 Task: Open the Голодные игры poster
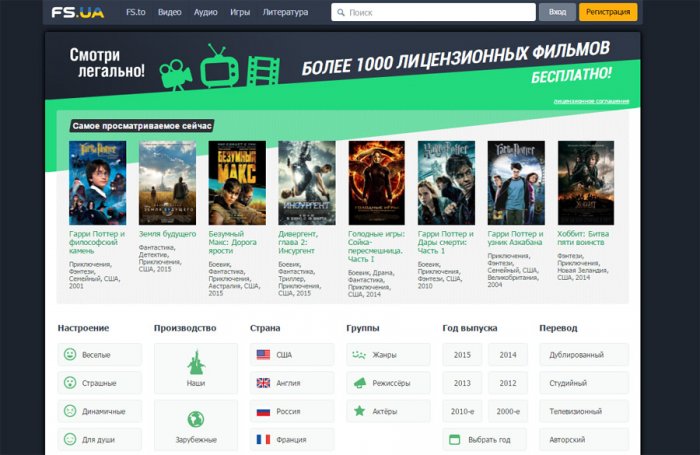click(x=376, y=183)
